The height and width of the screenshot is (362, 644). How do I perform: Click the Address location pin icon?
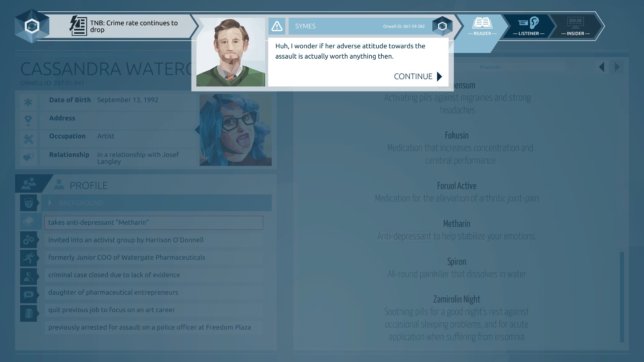click(x=28, y=120)
